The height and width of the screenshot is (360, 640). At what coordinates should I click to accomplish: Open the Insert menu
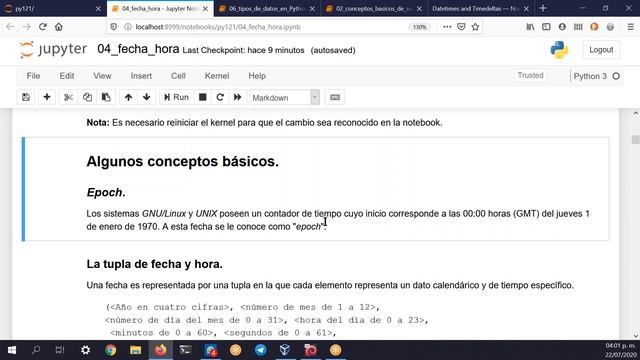(x=141, y=76)
